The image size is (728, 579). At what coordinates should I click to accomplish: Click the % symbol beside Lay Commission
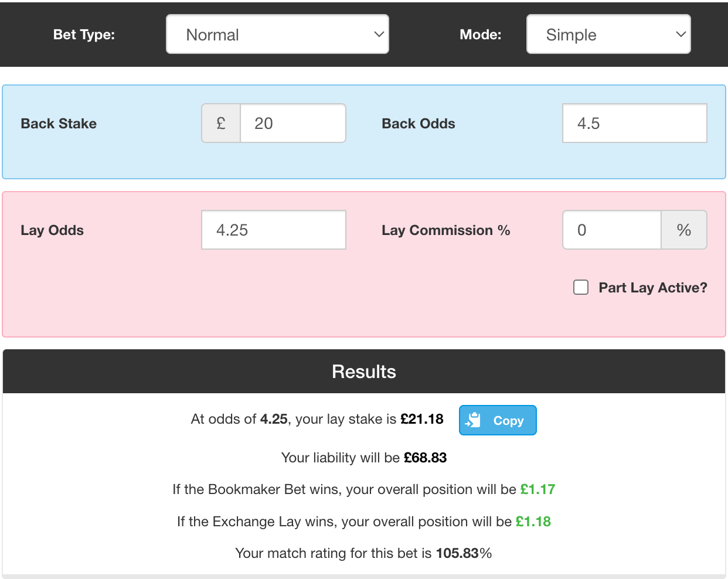684,230
